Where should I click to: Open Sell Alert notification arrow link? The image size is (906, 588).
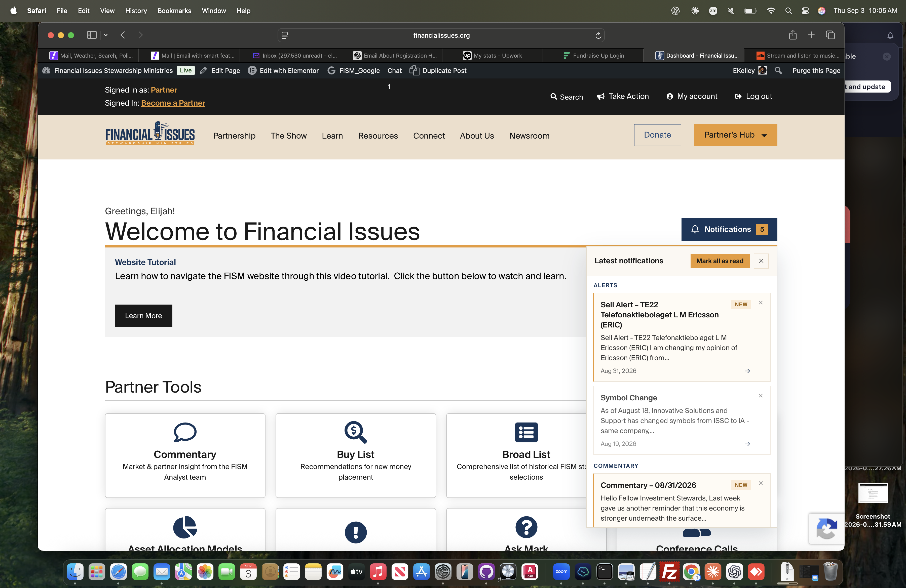pos(747,371)
